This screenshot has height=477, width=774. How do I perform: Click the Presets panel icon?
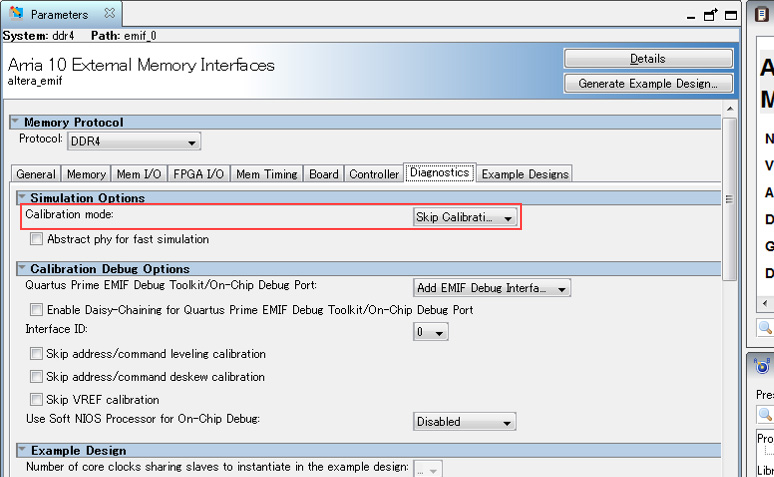(763, 367)
